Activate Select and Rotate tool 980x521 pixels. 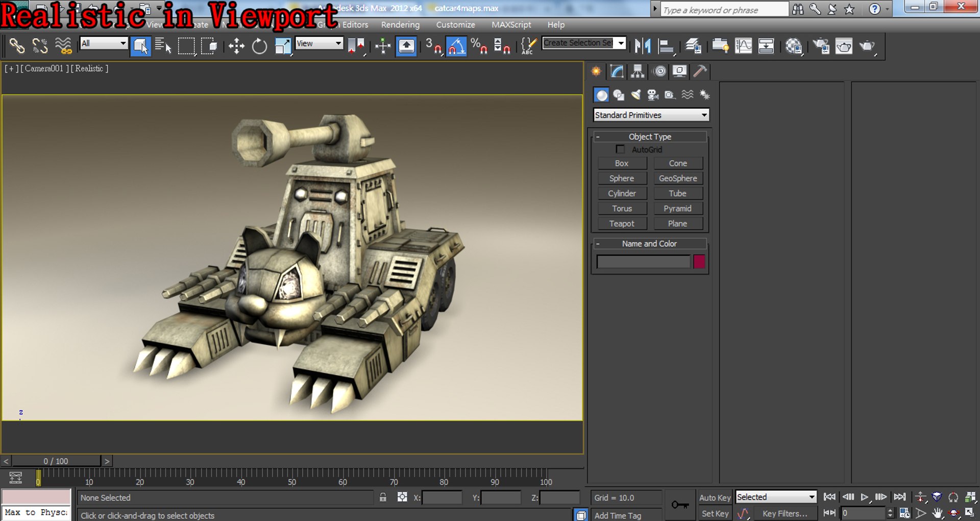(x=259, y=46)
